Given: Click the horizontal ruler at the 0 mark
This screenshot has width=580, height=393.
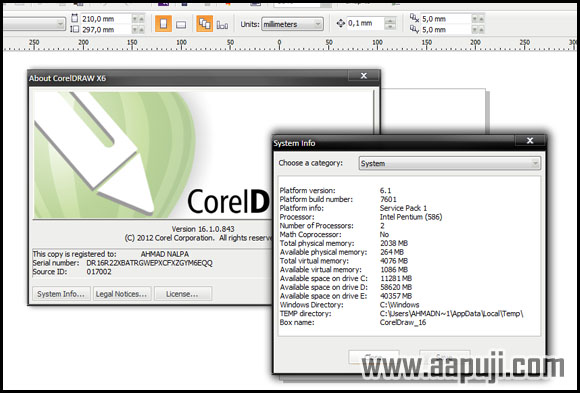Looking at the screenshot, I should [279, 45].
